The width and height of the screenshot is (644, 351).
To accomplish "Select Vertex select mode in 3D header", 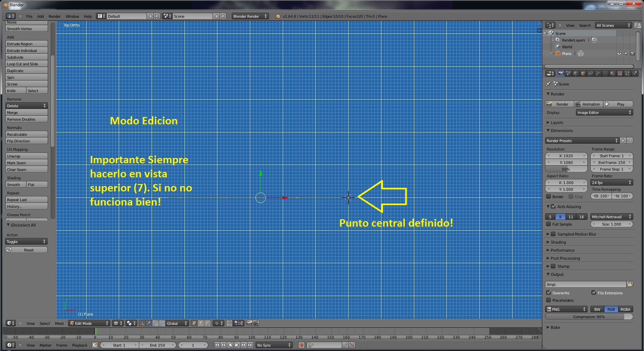I will (x=194, y=323).
